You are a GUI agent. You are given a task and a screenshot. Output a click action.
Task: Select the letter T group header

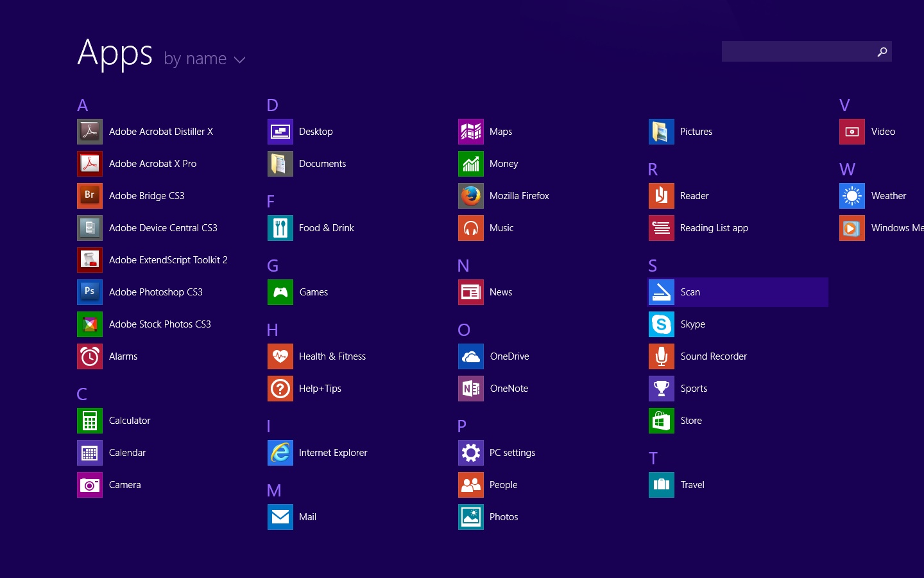tap(653, 458)
